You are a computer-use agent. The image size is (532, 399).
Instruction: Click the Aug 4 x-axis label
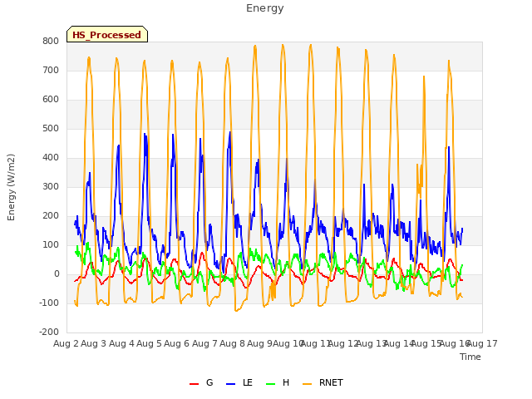121,343
